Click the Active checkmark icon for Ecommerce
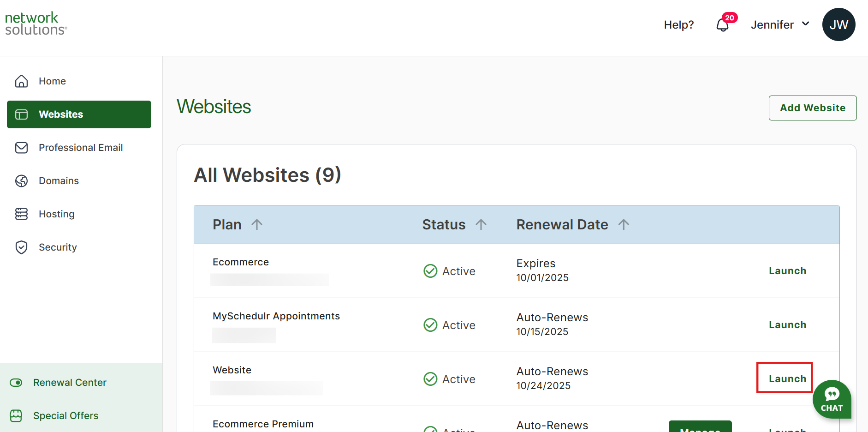This screenshot has height=432, width=868. 430,271
